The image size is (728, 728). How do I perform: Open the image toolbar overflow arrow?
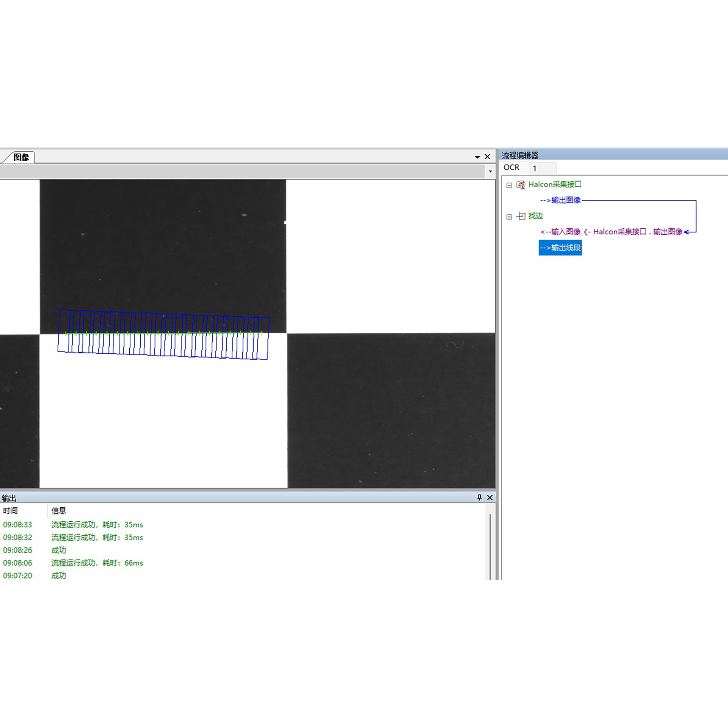coord(490,171)
